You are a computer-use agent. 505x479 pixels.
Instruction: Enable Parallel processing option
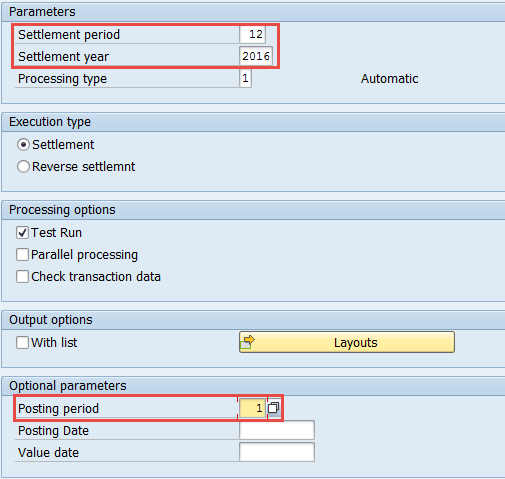point(22,255)
